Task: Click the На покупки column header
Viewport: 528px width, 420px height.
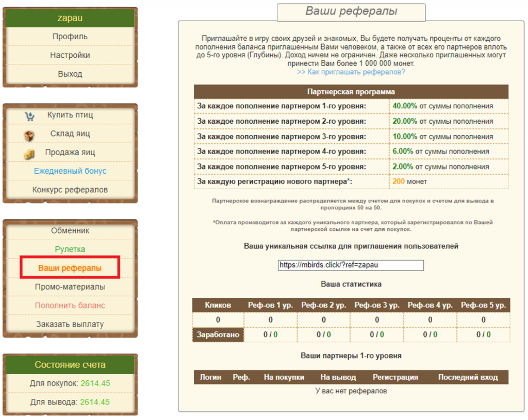Action: [284, 377]
